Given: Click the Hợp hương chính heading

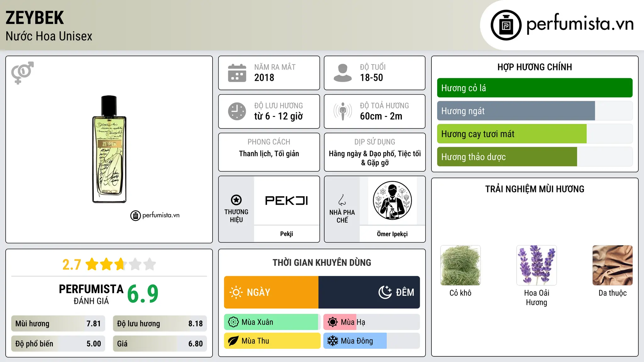Looking at the screenshot, I should (535, 67).
